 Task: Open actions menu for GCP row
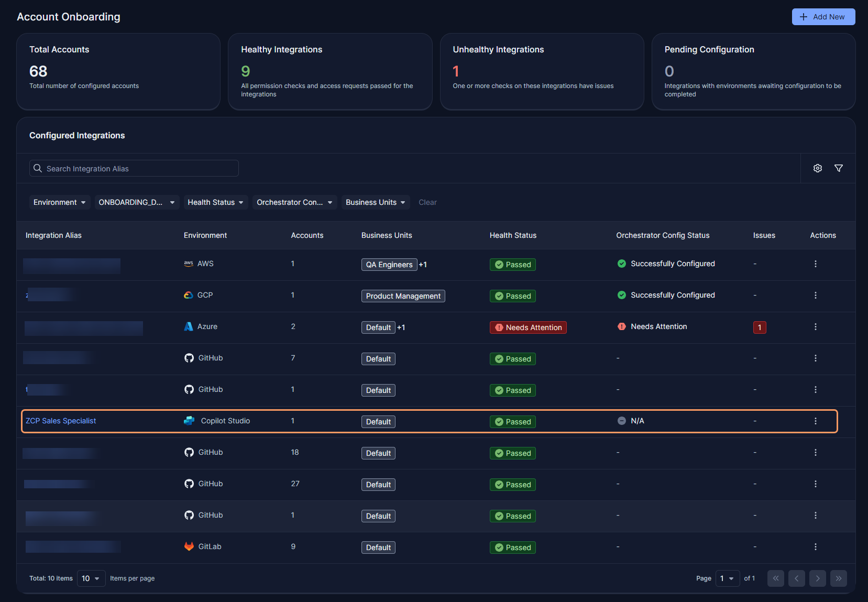[x=815, y=295]
